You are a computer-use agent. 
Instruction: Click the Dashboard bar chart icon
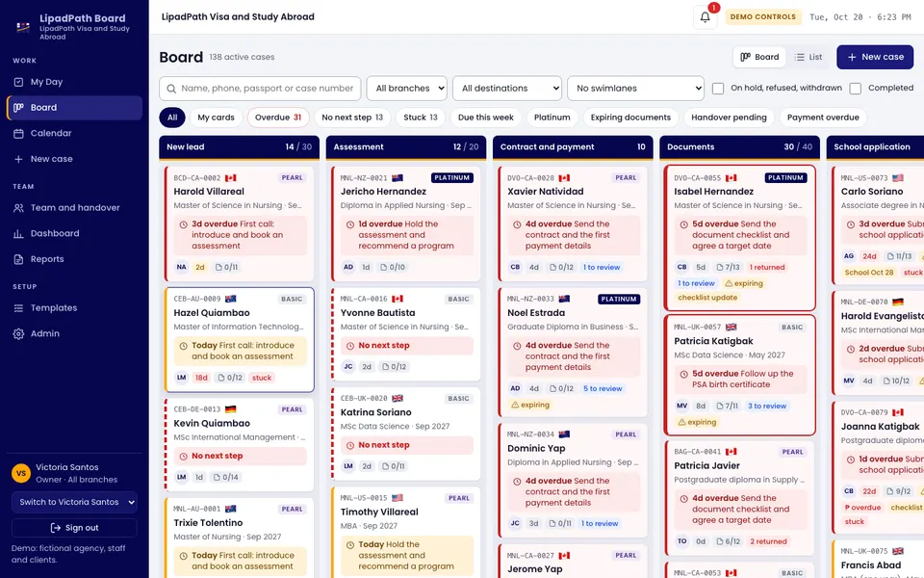tap(19, 233)
